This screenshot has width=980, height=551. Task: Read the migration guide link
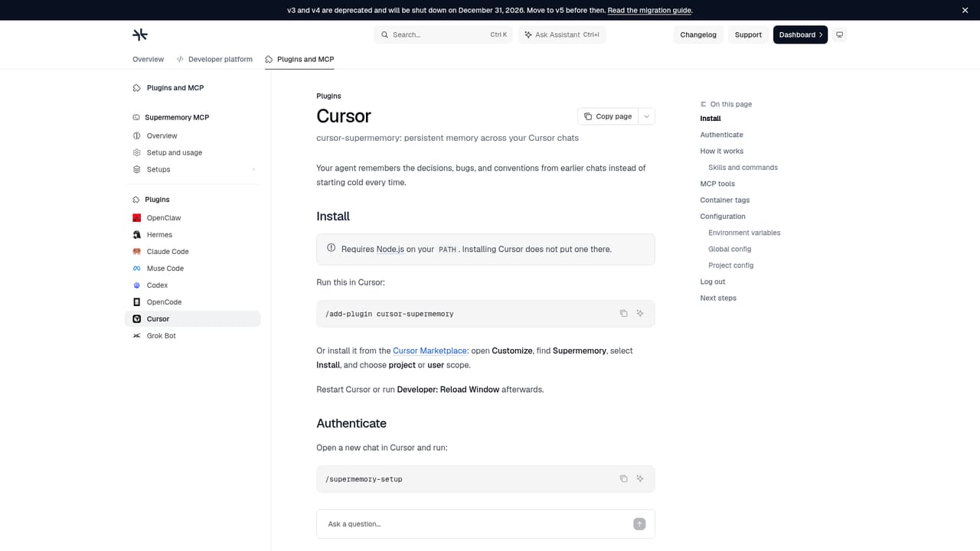[x=650, y=10]
